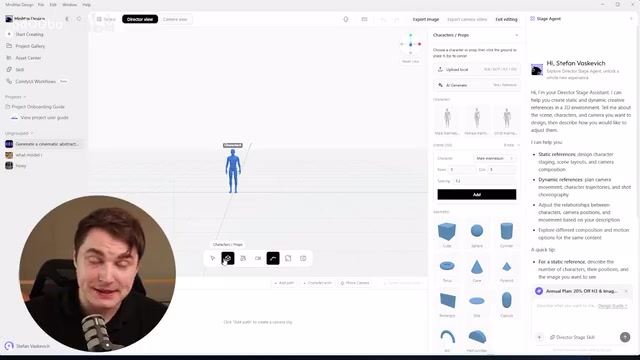Send the message with the arrow button

[625, 337]
